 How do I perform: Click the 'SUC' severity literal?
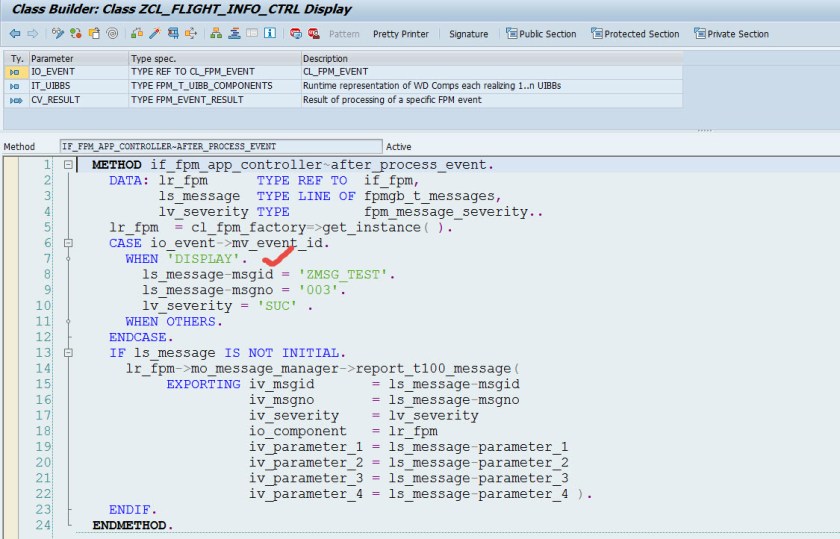pyautogui.click(x=277, y=305)
